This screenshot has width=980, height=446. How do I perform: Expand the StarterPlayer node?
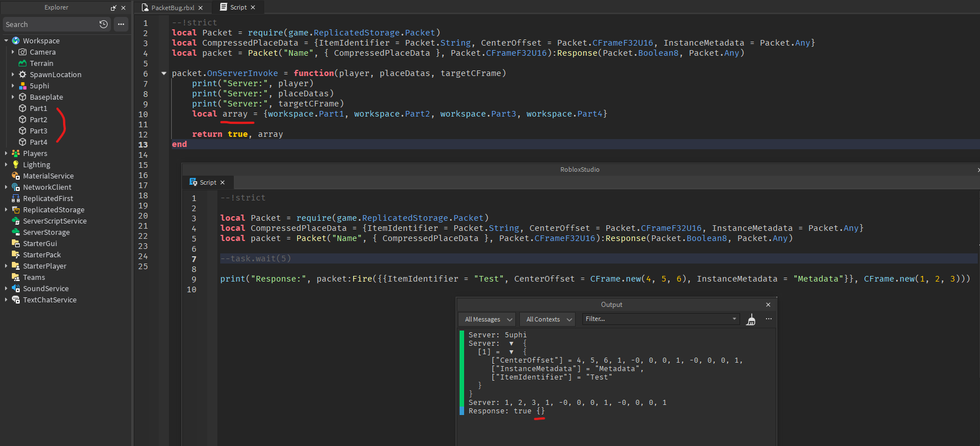pyautogui.click(x=6, y=266)
